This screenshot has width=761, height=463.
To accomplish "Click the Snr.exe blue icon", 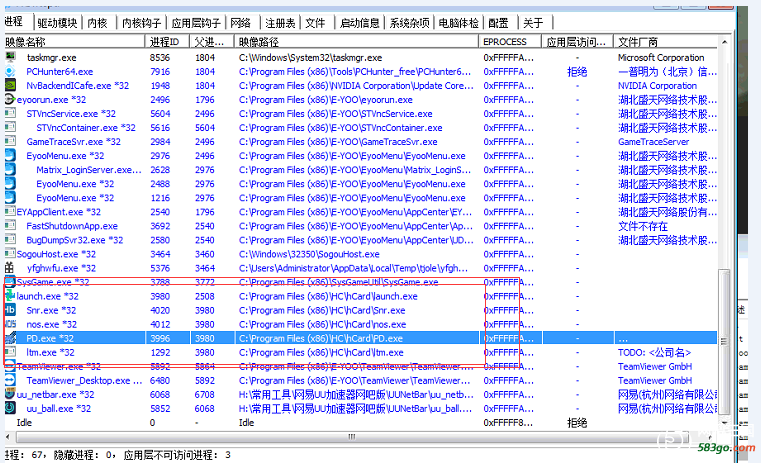I will (10, 310).
